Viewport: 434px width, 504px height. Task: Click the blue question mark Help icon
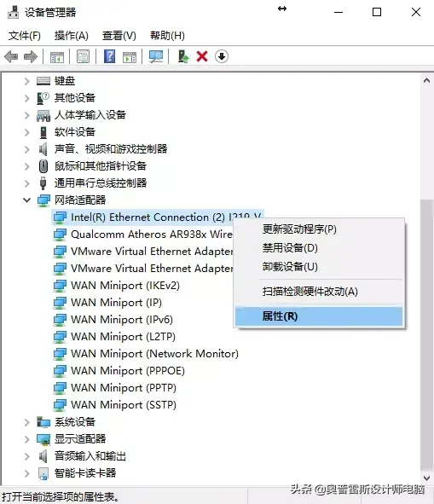[110, 56]
